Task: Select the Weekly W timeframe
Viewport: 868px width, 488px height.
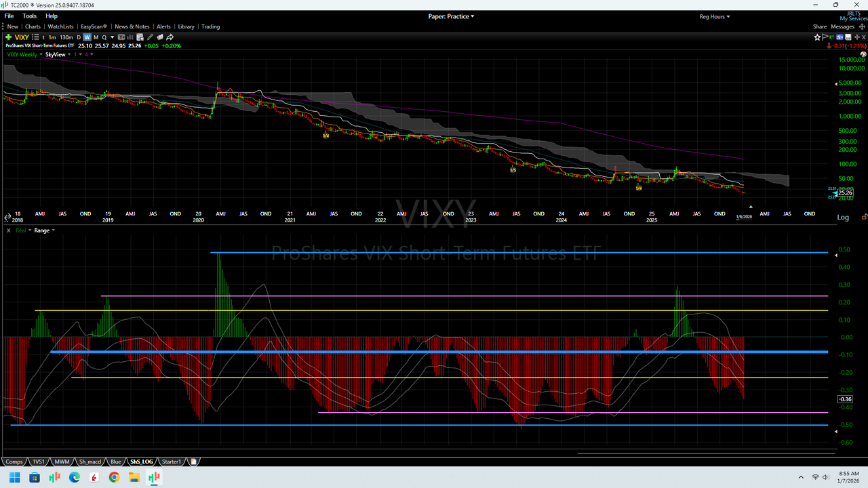Action: point(87,37)
